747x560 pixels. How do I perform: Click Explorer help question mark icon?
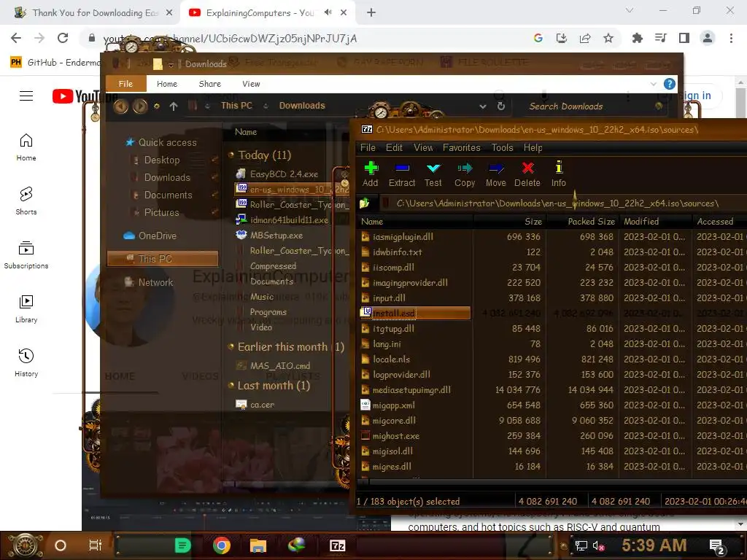coord(670,84)
